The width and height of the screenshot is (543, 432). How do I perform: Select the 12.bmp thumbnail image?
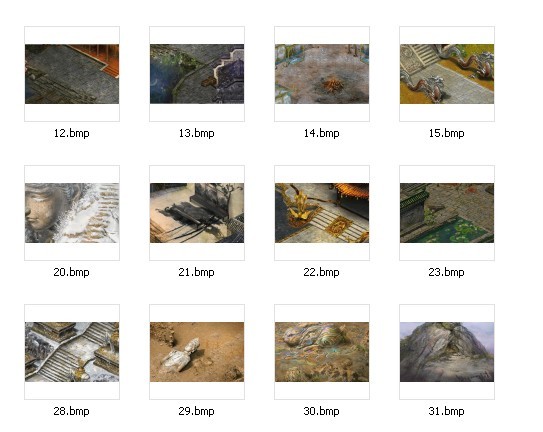72,74
